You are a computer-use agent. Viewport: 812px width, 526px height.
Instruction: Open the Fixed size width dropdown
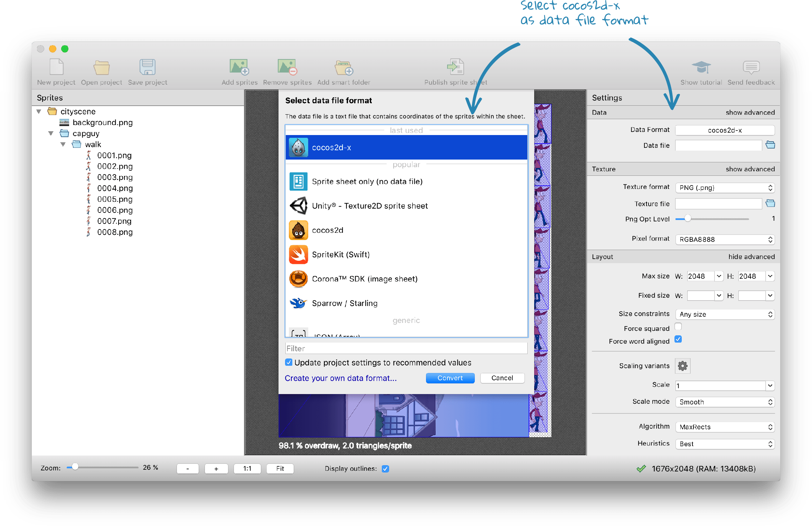(x=719, y=295)
